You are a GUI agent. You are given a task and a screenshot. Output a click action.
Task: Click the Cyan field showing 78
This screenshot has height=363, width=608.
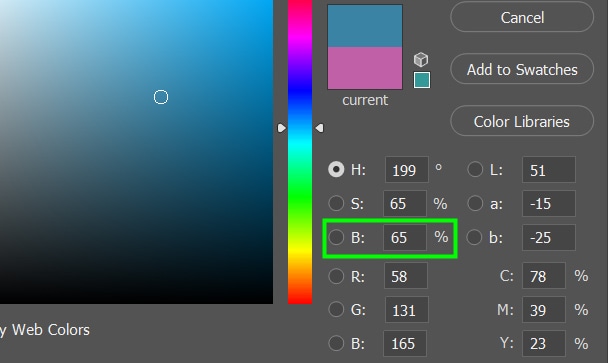point(544,276)
